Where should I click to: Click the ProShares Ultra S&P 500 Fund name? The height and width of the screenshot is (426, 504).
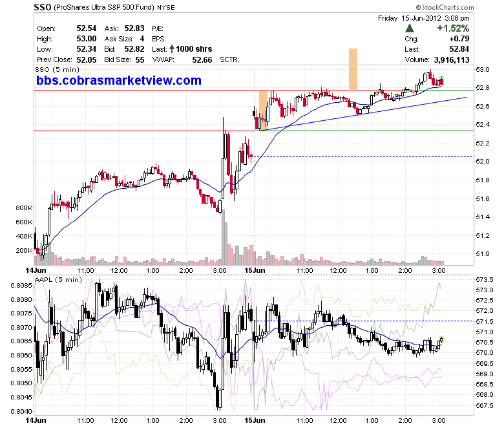point(104,7)
